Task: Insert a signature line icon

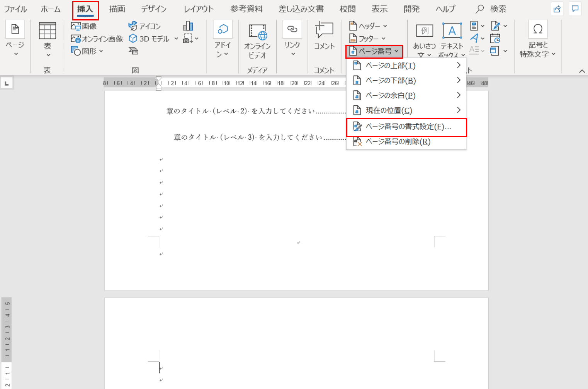Action: 495,26
